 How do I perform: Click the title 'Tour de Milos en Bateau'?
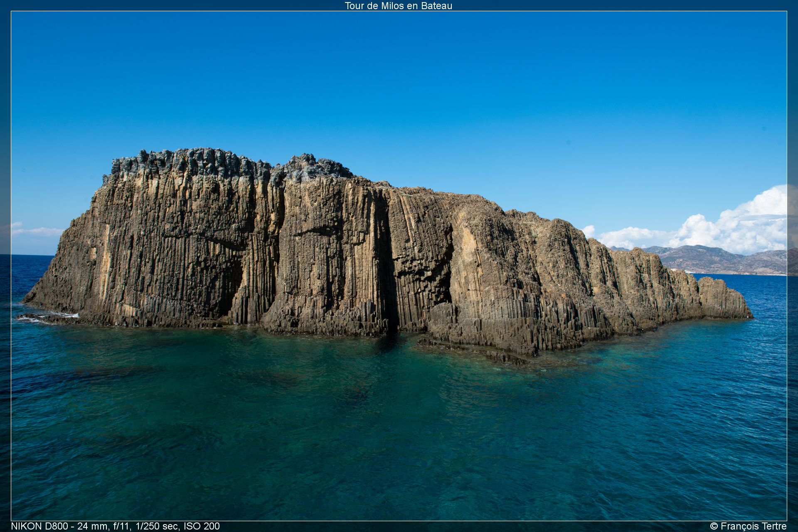point(398,6)
